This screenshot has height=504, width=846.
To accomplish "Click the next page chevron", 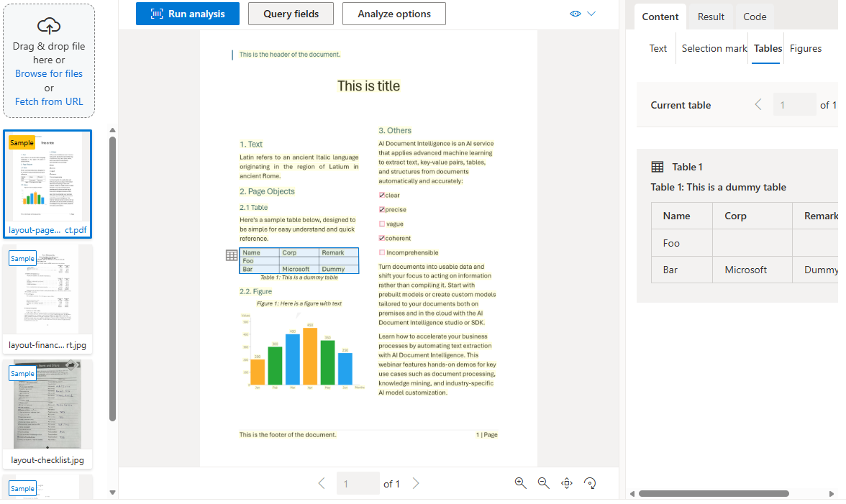I will click(416, 483).
